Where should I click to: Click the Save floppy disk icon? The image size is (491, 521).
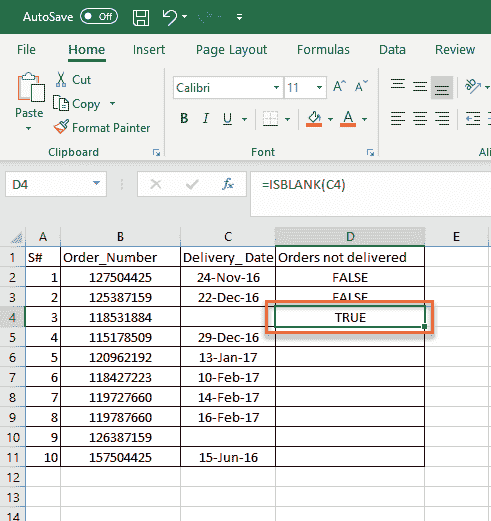tap(141, 17)
